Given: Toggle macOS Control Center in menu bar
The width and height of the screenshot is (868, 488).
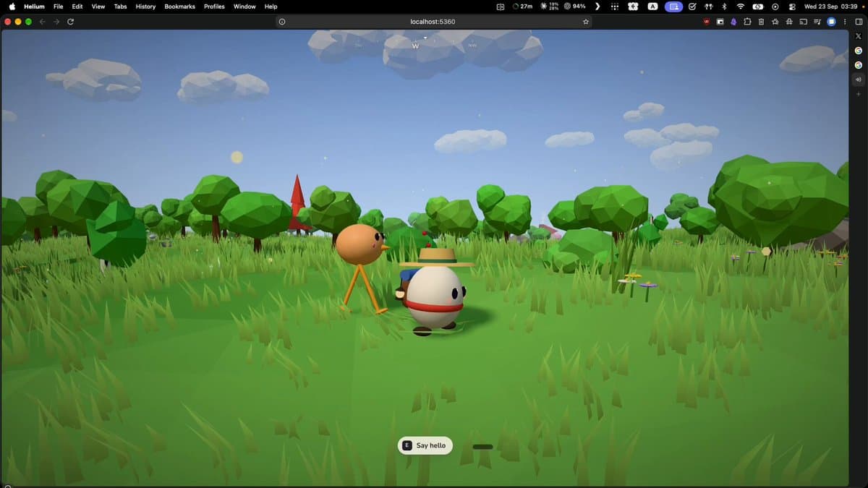Looking at the screenshot, I should tap(792, 7).
